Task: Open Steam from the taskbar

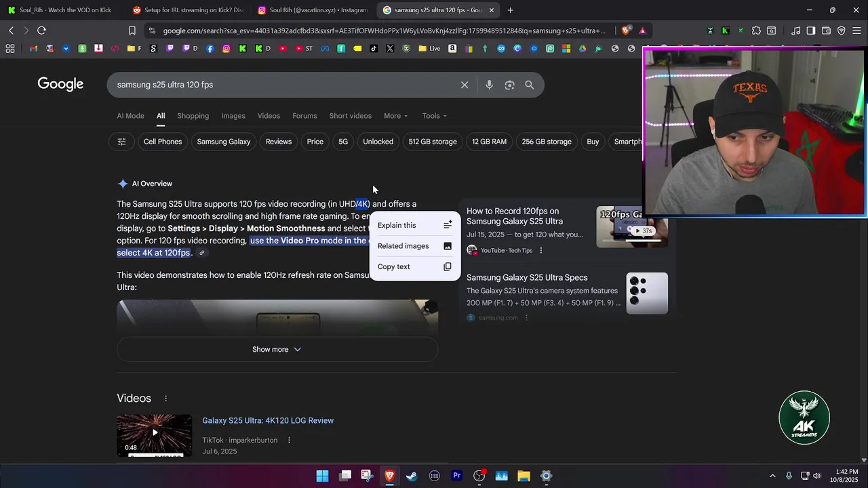Action: [412, 476]
